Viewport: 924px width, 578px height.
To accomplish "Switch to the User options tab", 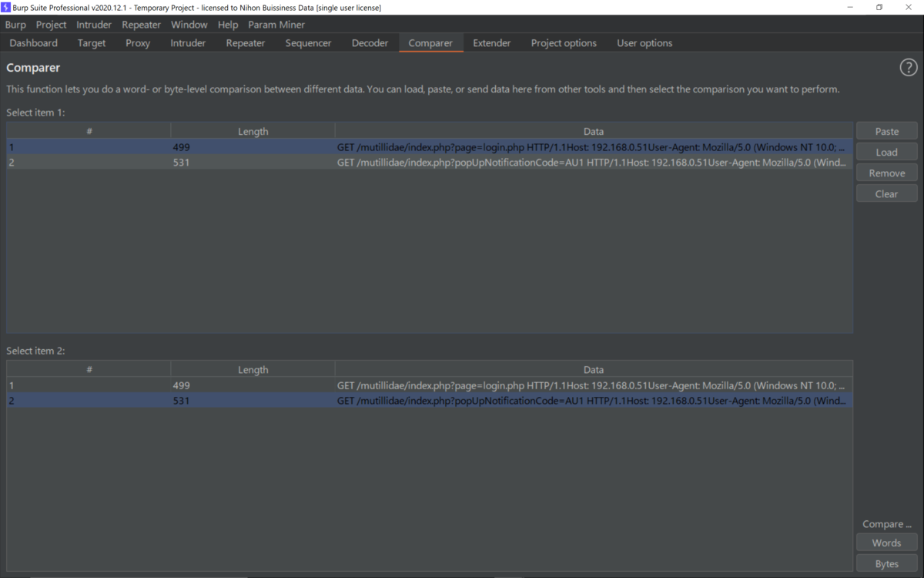I will [x=644, y=43].
